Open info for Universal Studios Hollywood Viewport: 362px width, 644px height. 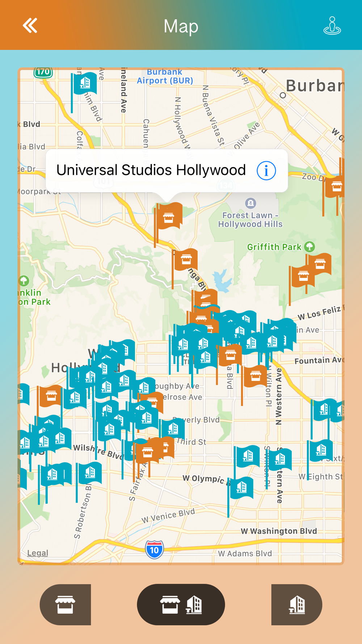coord(266,171)
